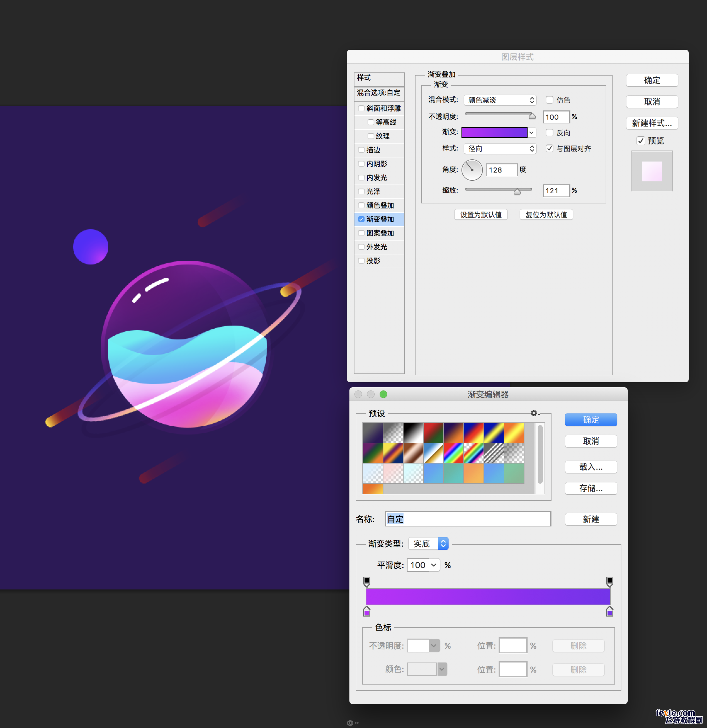Enable 纹理 checkbox

[370, 136]
